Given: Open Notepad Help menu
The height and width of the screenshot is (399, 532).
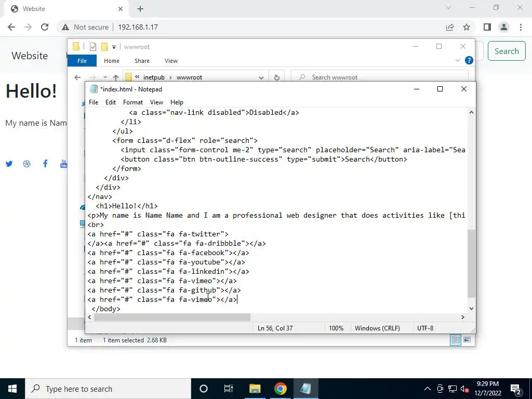Looking at the screenshot, I should 177,102.
